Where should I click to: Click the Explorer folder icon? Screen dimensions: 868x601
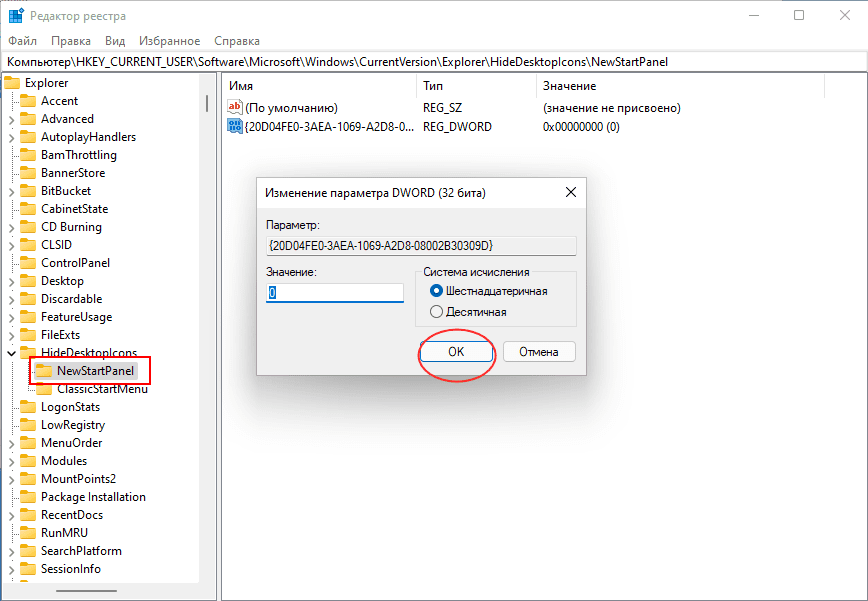pos(12,83)
